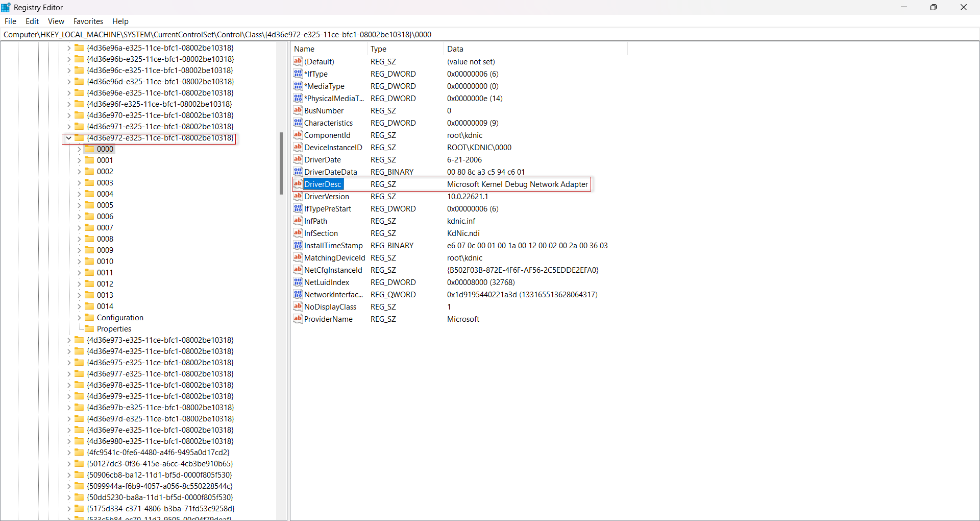Click the string icon beside ComponentId
Screen dimensions: 980x521
[x=298, y=135]
